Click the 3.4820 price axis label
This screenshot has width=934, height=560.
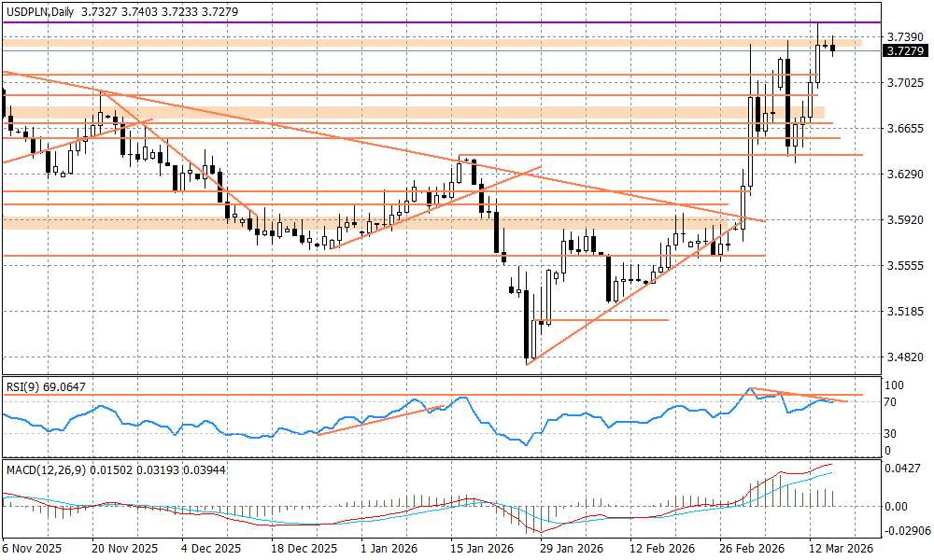[904, 357]
